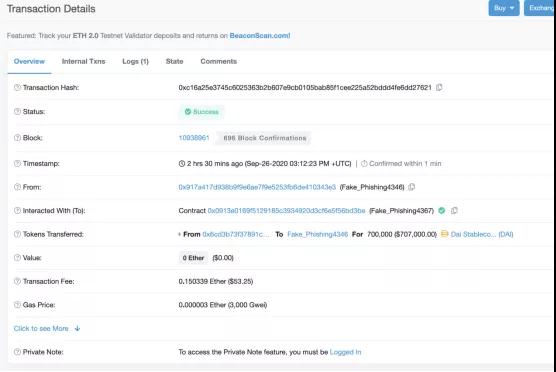Click the help icon beside Tokens Transferred
The height and width of the screenshot is (372, 556).
17,234
